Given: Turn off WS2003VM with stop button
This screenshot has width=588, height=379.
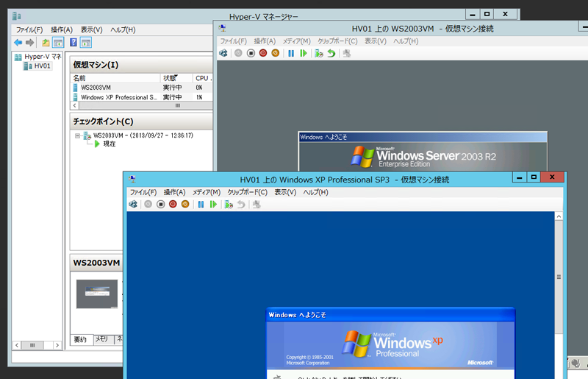Looking at the screenshot, I should pos(251,53).
